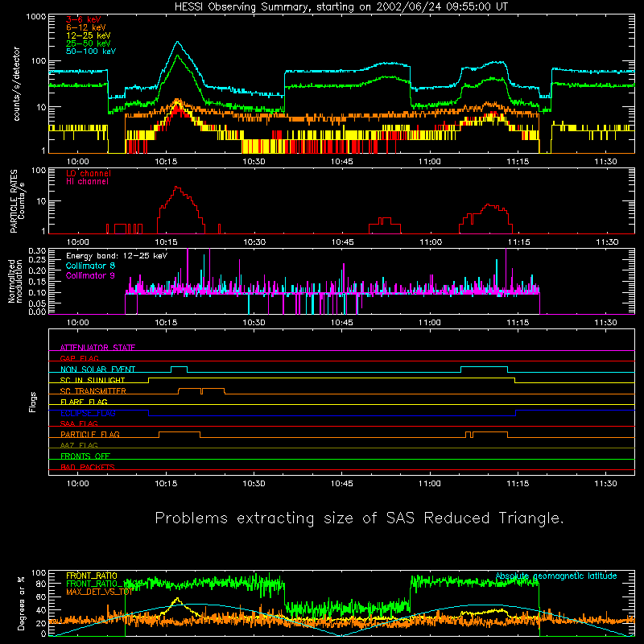Select the Collimator 8 legend label
The width and height of the screenshot is (644, 644).
click(x=90, y=266)
